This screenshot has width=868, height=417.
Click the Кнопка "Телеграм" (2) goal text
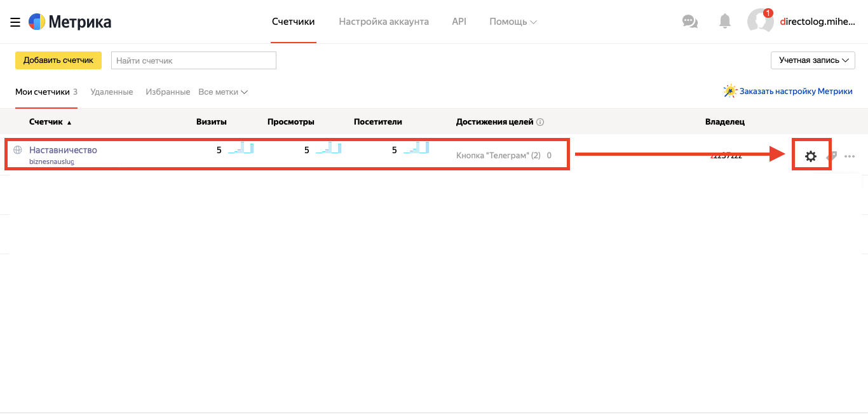(498, 155)
